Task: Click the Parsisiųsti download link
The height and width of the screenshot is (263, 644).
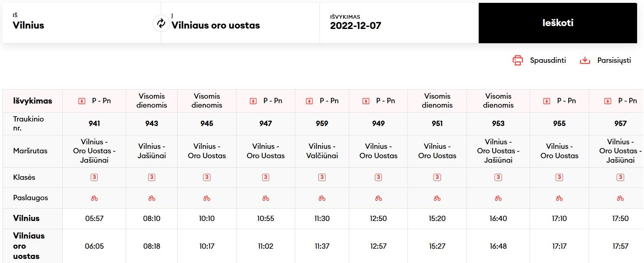Action: pos(614,60)
